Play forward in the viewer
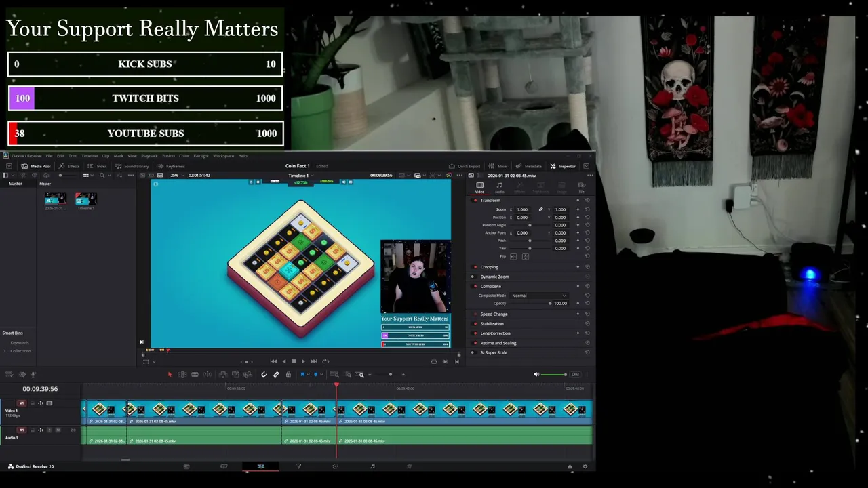 (303, 361)
